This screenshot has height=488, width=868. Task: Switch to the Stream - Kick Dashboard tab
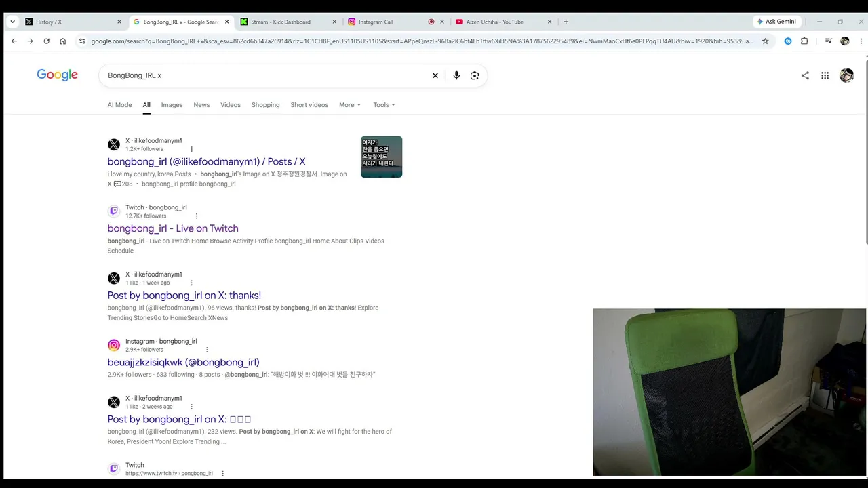pyautogui.click(x=288, y=22)
